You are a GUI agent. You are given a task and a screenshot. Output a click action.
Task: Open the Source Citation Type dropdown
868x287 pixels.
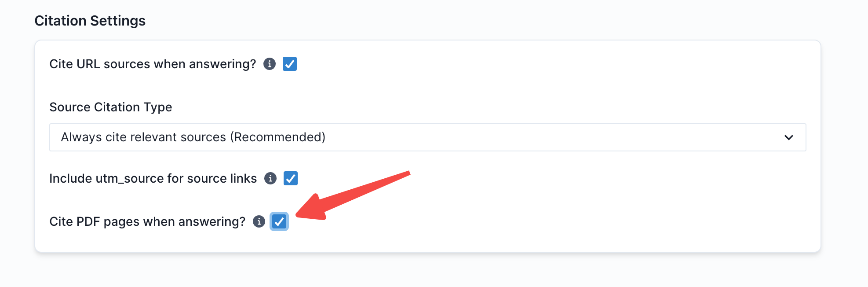(427, 137)
